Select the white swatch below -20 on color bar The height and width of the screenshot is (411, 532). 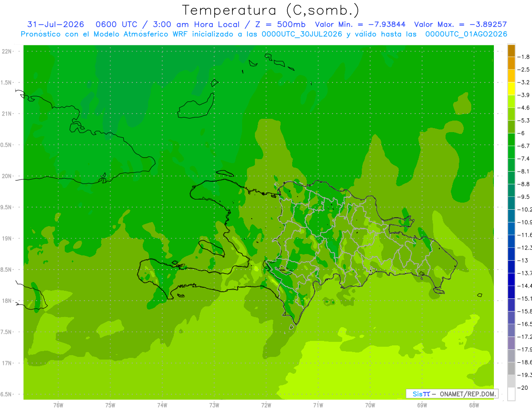tap(511, 394)
